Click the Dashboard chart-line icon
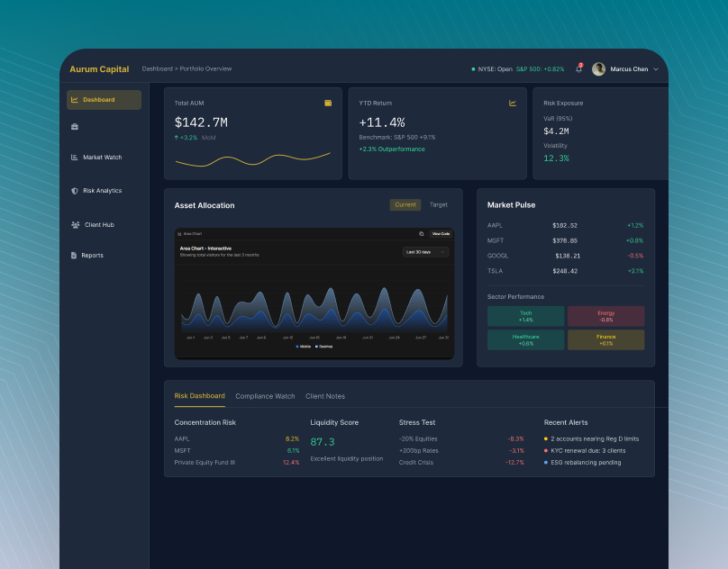Image resolution: width=728 pixels, height=569 pixels. click(74, 100)
